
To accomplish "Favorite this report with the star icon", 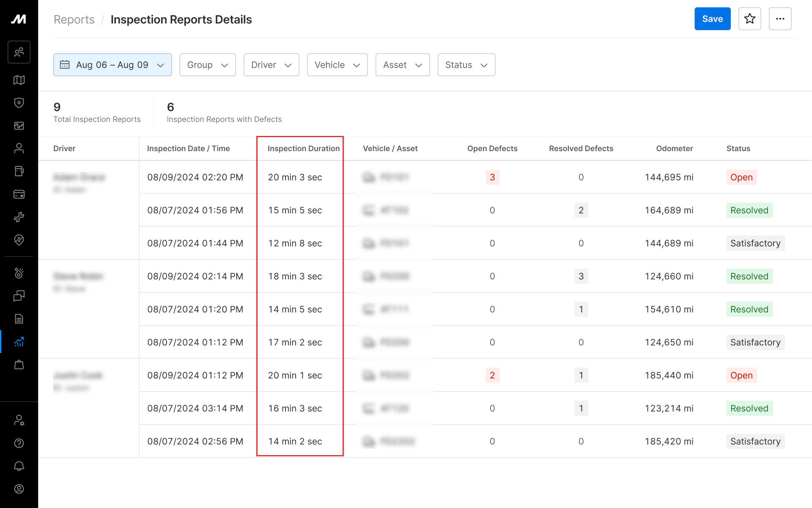I will tap(750, 19).
